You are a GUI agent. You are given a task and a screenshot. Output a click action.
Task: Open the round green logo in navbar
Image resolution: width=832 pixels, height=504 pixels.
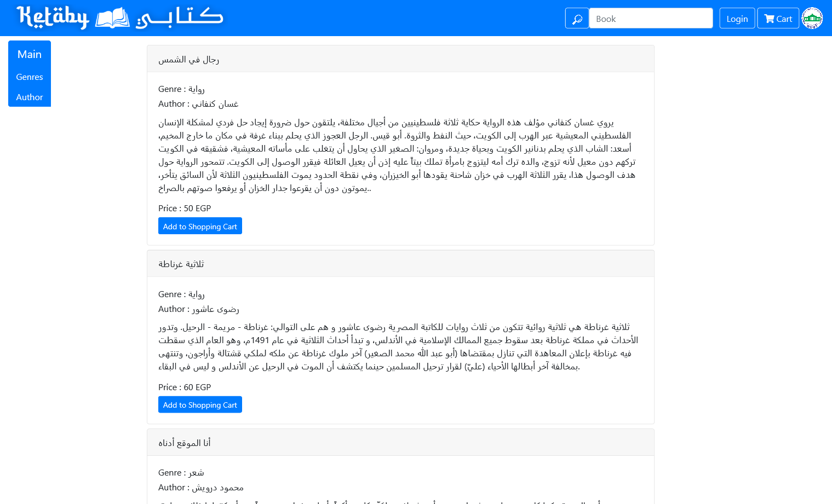(x=812, y=19)
